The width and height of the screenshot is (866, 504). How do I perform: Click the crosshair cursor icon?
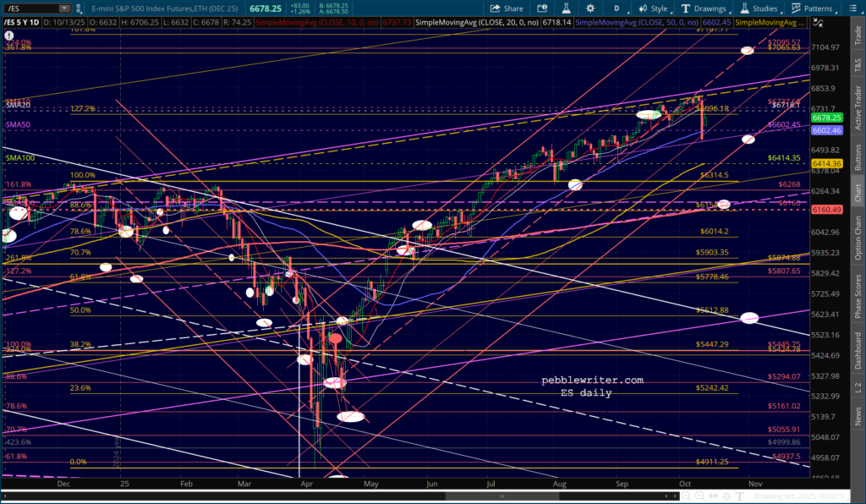tap(726, 496)
